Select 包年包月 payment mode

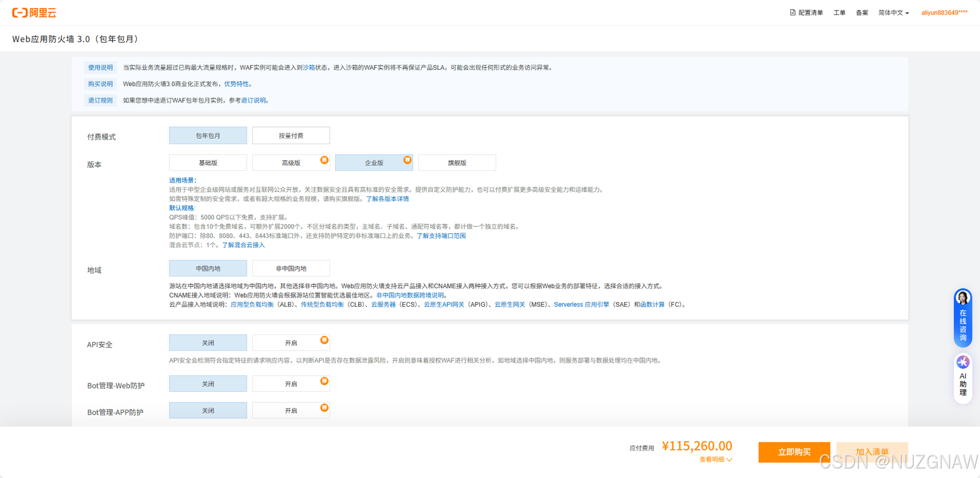coord(208,136)
